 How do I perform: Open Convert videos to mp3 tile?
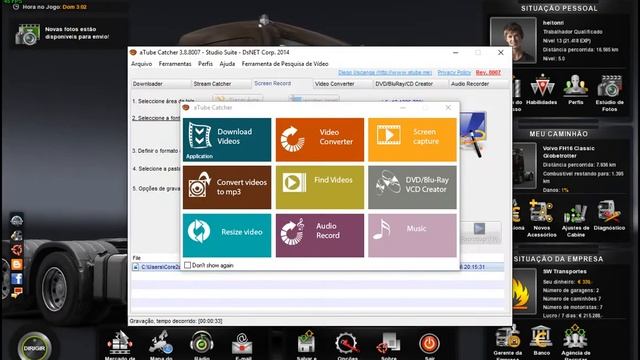tap(227, 187)
